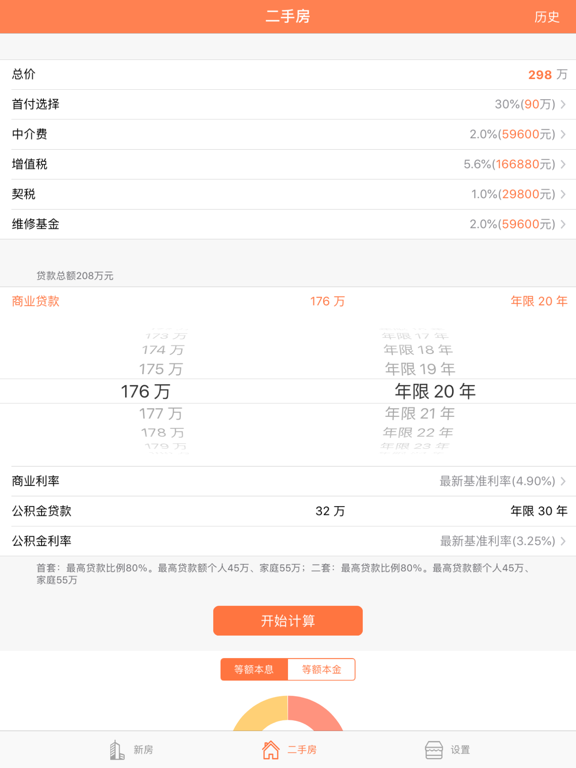The image size is (576, 768).
Task: Open the 新房 building icon
Action: pyautogui.click(x=117, y=749)
